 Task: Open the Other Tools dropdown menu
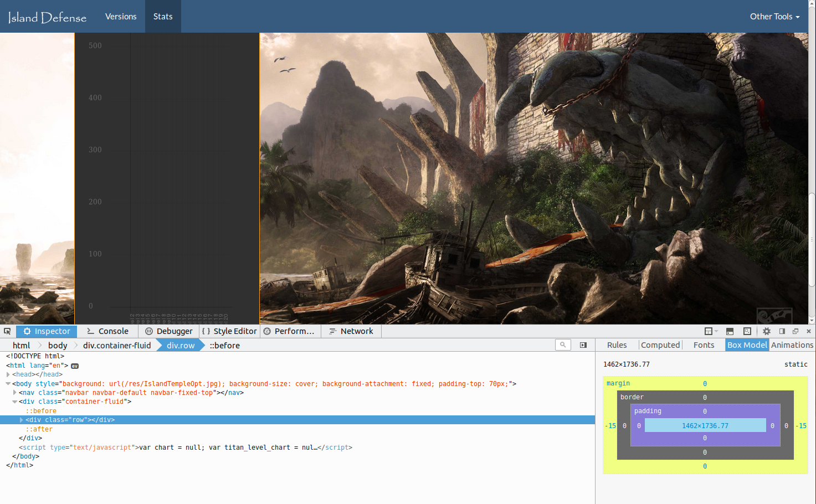[774, 17]
